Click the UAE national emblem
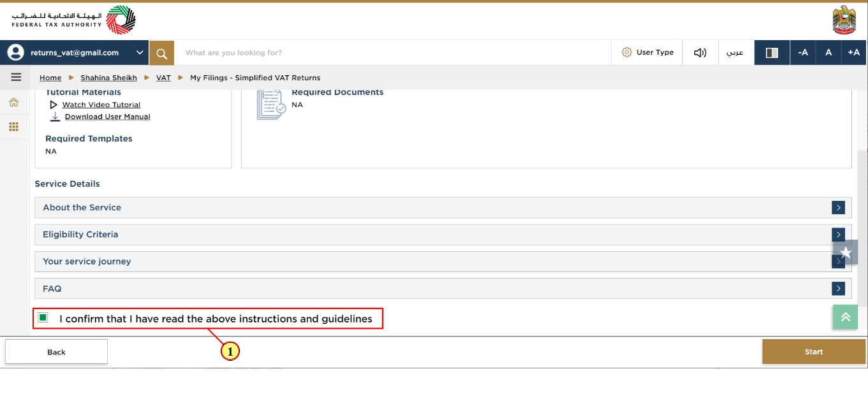 coord(844,20)
